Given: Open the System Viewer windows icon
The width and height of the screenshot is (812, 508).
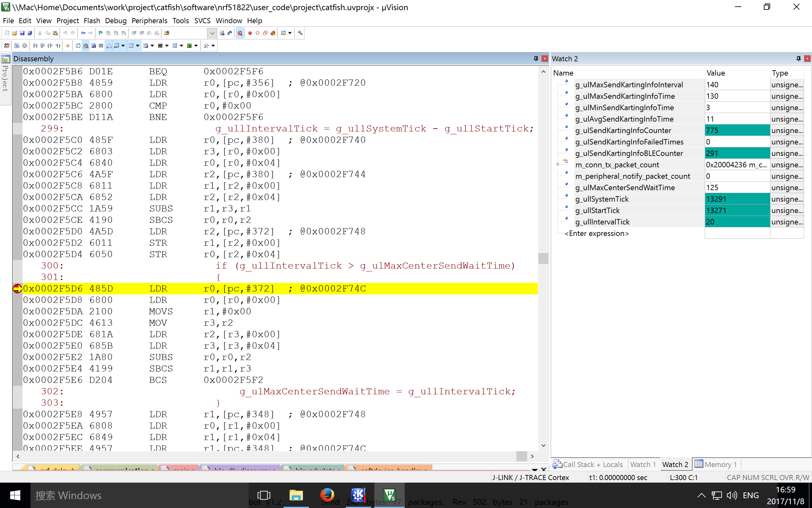Looking at the screenshot, I should click(189, 46).
